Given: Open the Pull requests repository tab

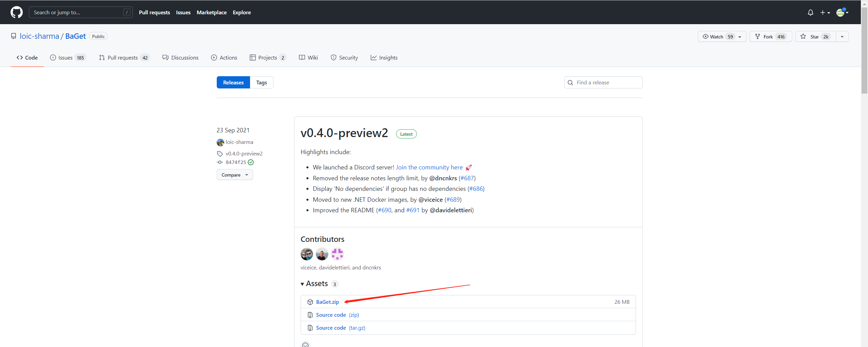Looking at the screenshot, I should 124,57.
